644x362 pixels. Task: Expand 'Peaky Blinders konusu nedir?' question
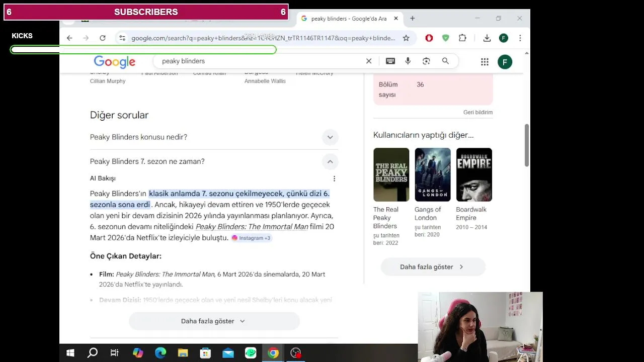tap(214, 137)
